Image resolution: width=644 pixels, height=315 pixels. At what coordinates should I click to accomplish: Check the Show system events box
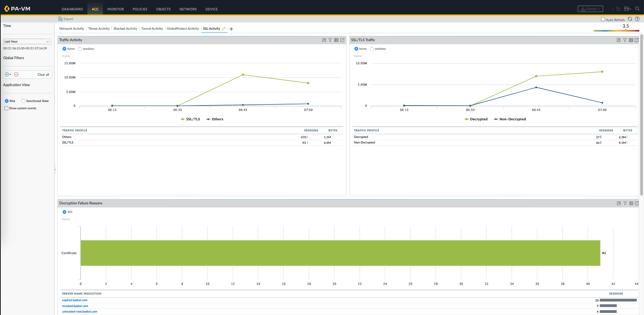point(6,109)
